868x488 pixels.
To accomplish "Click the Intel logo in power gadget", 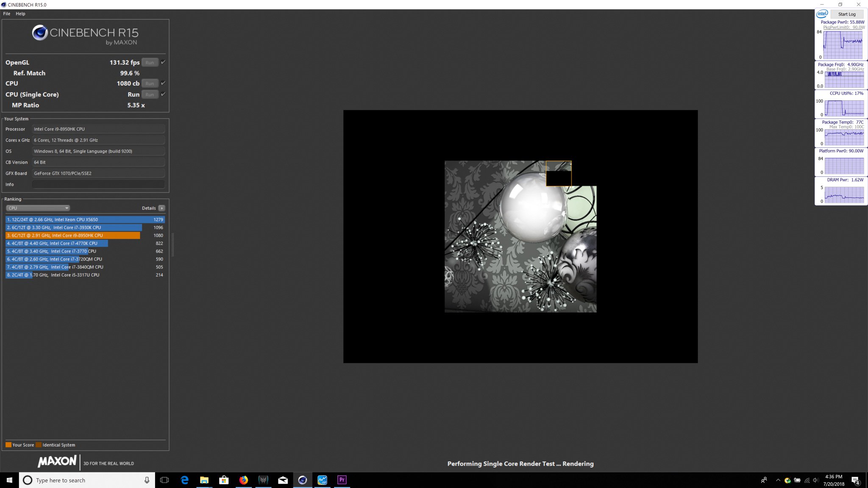I will click(822, 14).
